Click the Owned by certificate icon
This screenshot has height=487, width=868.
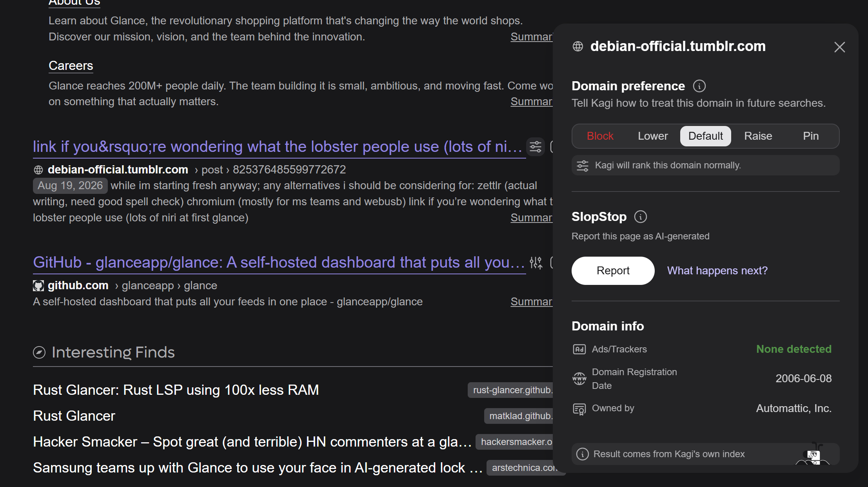[579, 409]
